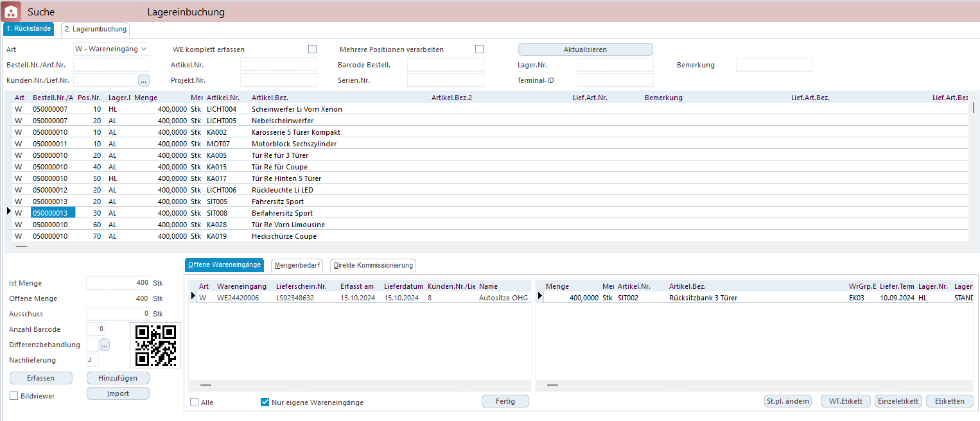This screenshot has height=421, width=980.
Task: Open the Differenzbehandlung lookup ellipsis button
Action: click(x=104, y=345)
